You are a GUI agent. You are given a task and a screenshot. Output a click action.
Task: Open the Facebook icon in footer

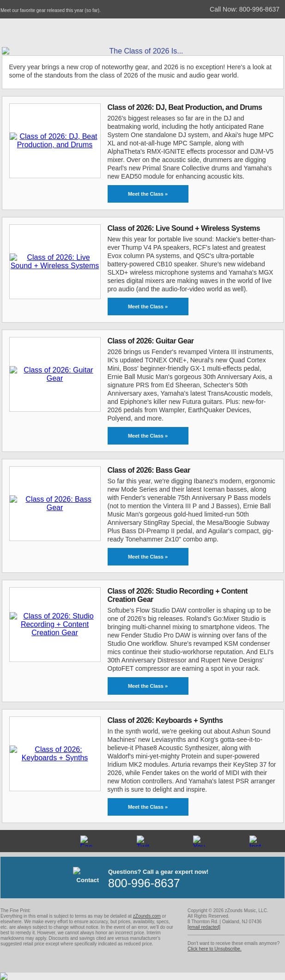86,841
